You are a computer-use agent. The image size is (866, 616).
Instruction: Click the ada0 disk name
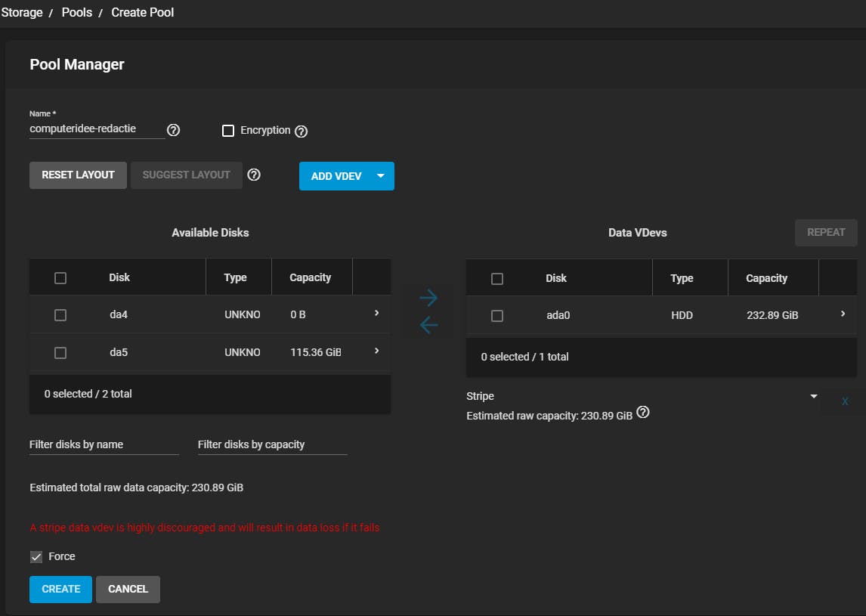pyautogui.click(x=558, y=315)
